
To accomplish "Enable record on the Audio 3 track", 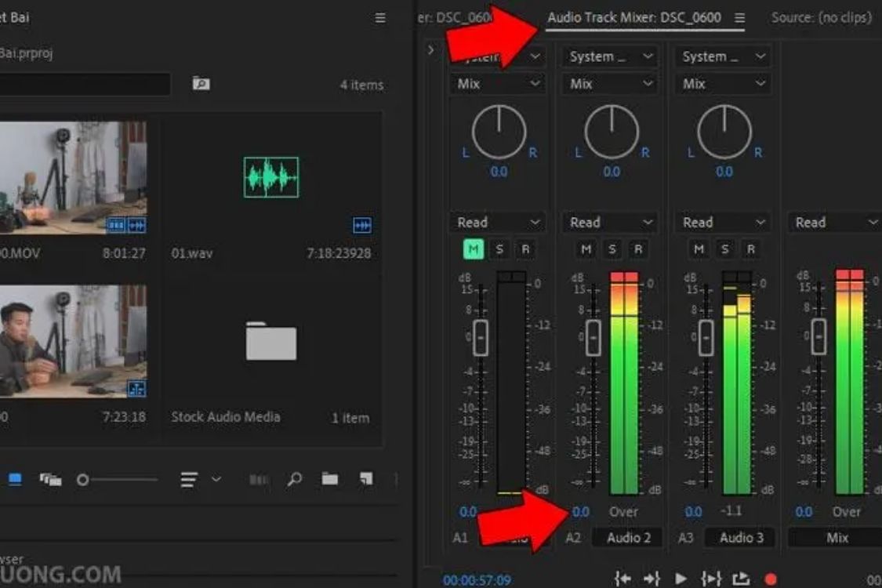I will coord(750,249).
